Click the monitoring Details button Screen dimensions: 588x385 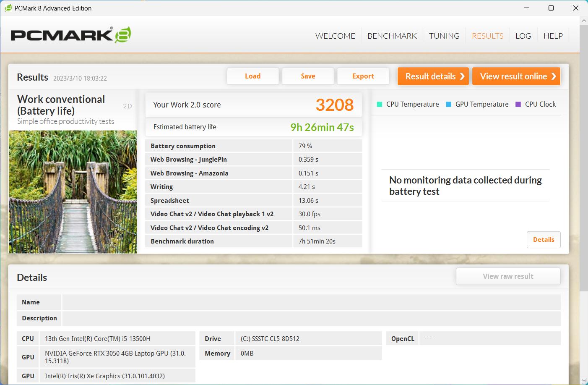coord(544,240)
